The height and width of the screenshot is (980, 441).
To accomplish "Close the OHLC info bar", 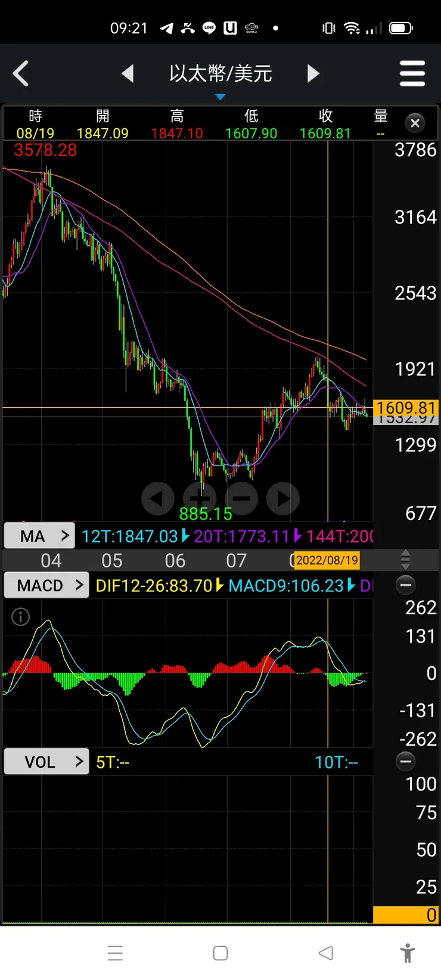I will 415,123.
